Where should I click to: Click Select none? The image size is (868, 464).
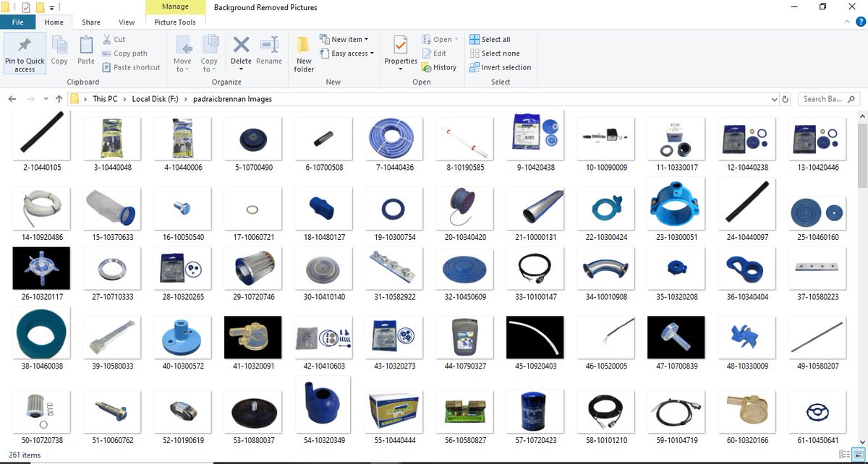point(494,53)
